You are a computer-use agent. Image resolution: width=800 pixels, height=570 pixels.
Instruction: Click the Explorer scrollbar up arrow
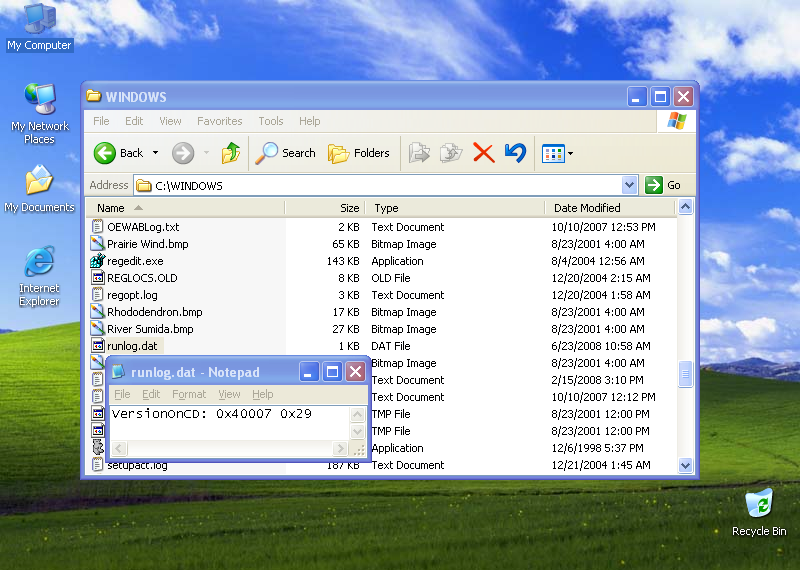click(685, 207)
